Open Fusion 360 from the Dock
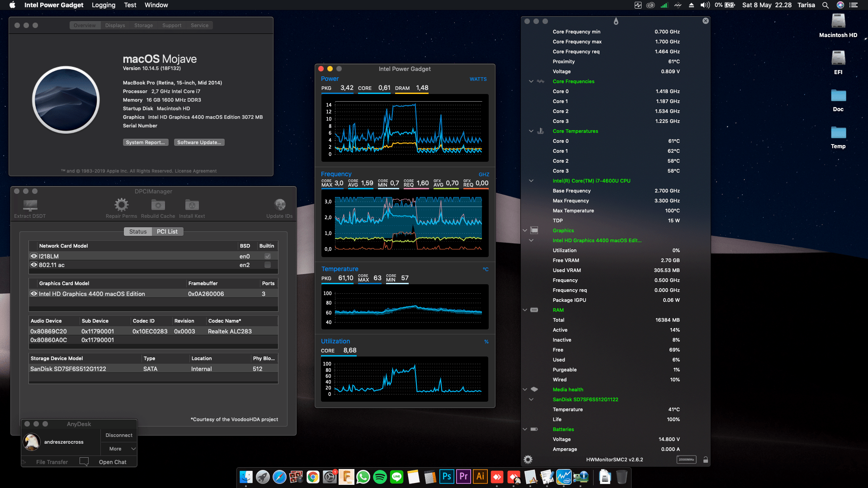Screen dimensions: 868x488 pyautogui.click(x=346, y=477)
